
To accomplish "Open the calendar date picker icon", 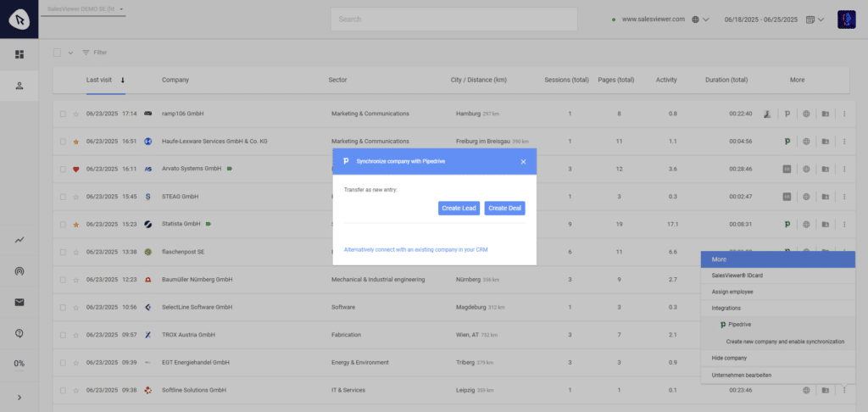I will coord(810,19).
